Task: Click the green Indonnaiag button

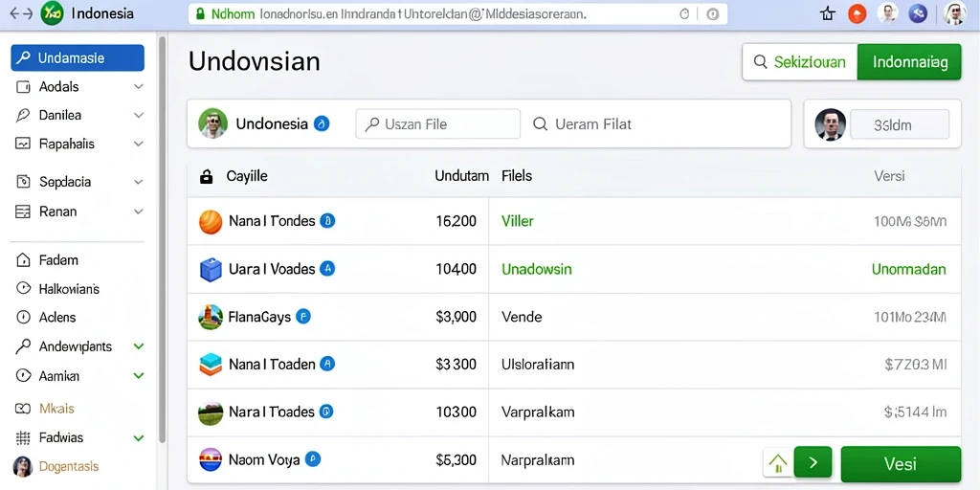Action: (x=909, y=62)
